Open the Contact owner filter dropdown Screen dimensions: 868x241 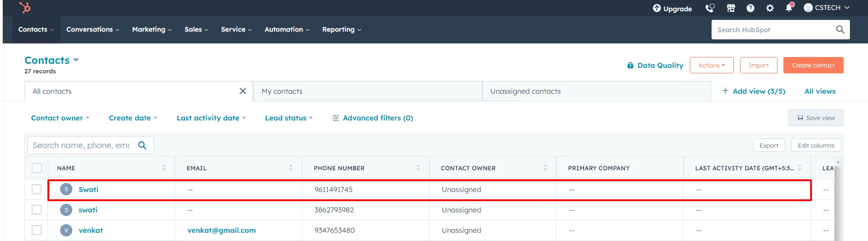tap(60, 118)
